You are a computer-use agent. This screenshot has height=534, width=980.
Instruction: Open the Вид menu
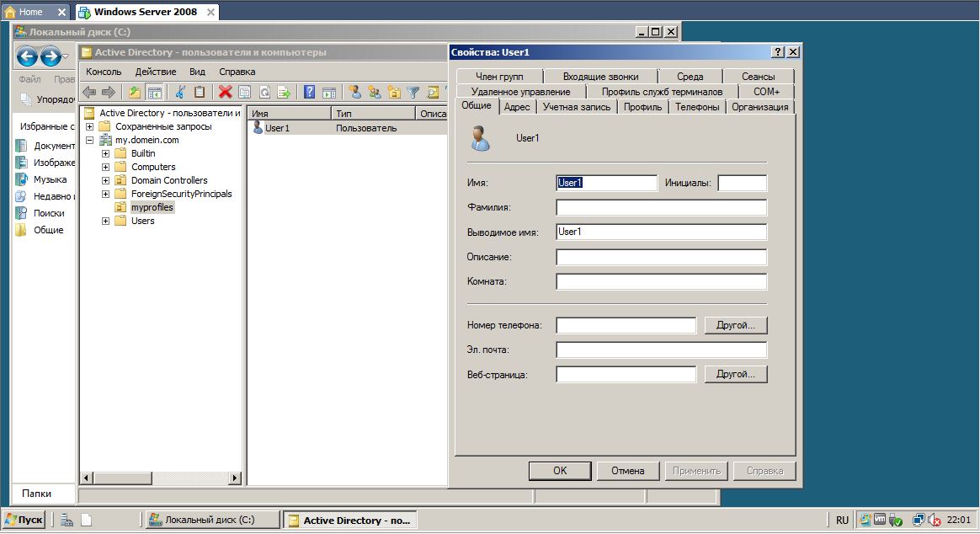click(x=198, y=72)
